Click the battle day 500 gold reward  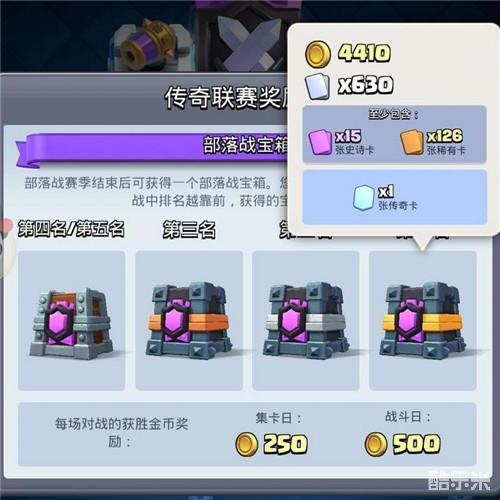click(x=402, y=444)
